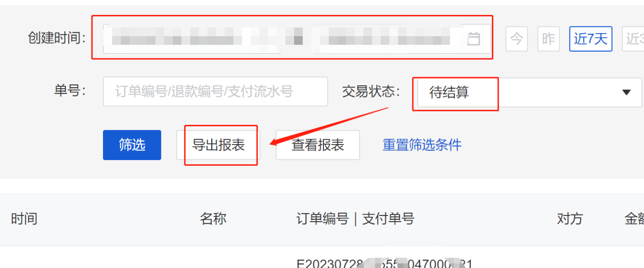Click the blue 筛选 button

[x=132, y=145]
